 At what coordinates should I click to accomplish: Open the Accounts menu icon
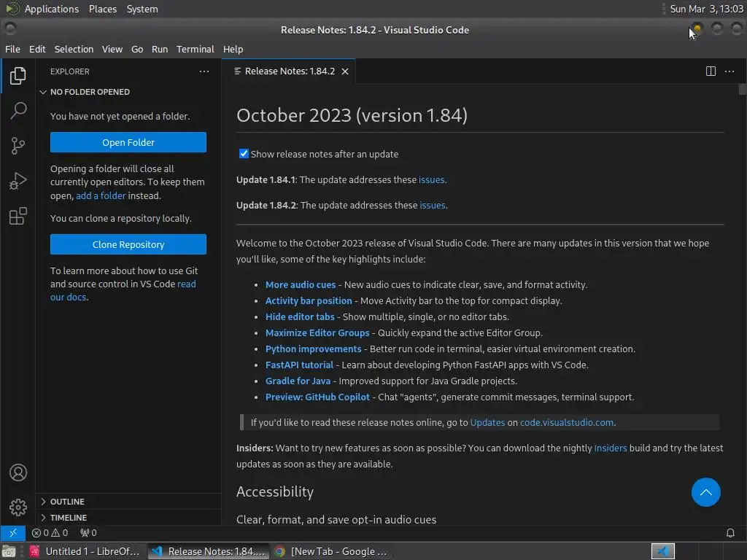point(18,472)
